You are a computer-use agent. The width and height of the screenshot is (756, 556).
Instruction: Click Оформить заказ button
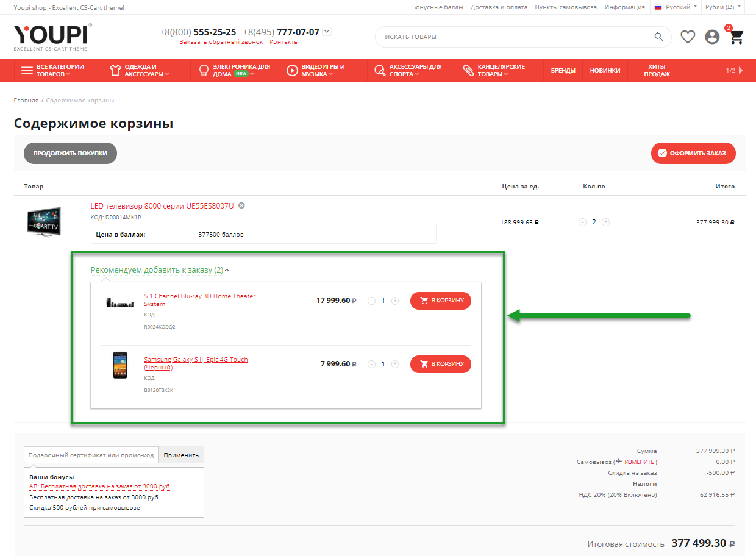[x=693, y=154]
